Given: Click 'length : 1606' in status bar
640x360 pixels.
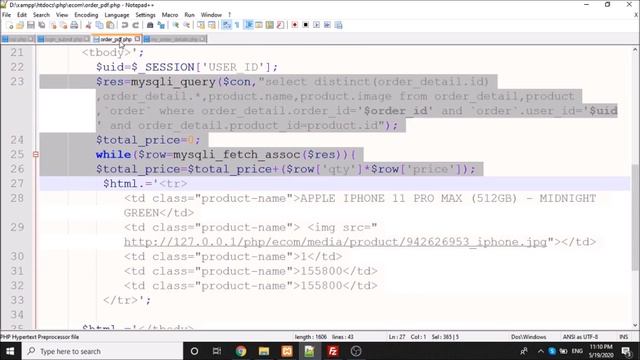Looking at the screenshot, I should click(x=311, y=337).
